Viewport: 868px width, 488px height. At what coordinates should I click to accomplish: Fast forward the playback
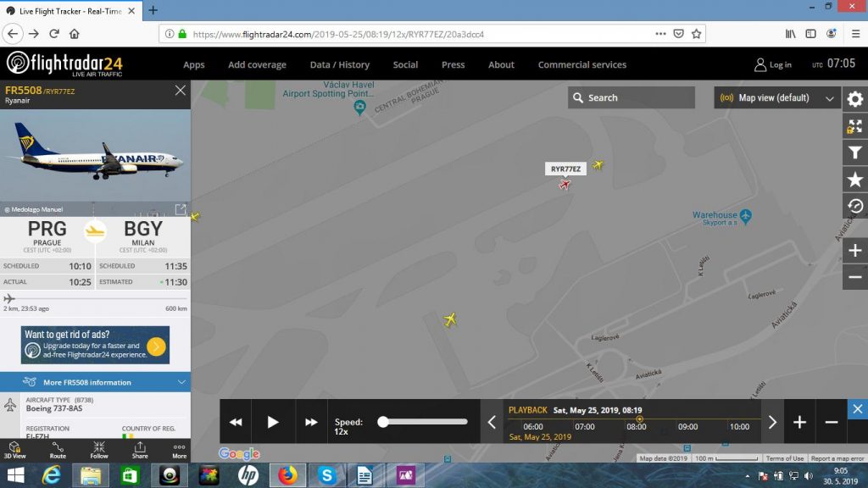click(311, 422)
